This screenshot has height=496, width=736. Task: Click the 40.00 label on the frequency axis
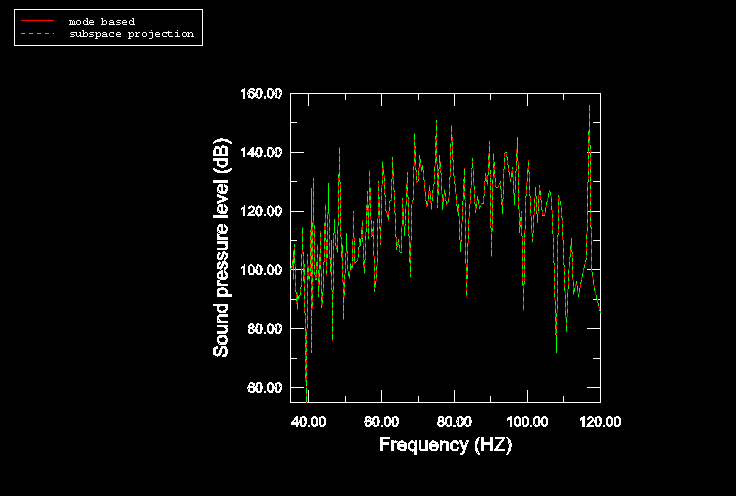tap(308, 421)
